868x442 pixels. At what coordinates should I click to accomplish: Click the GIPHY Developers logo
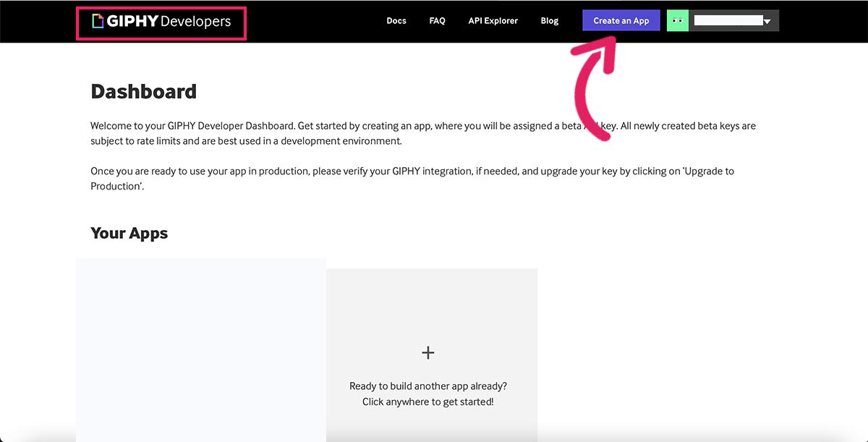(x=161, y=22)
